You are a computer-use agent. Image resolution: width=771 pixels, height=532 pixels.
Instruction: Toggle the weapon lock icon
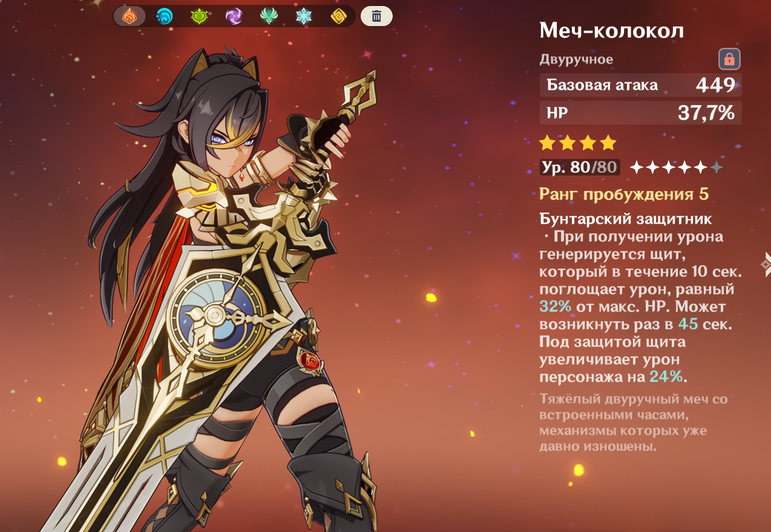click(x=729, y=59)
